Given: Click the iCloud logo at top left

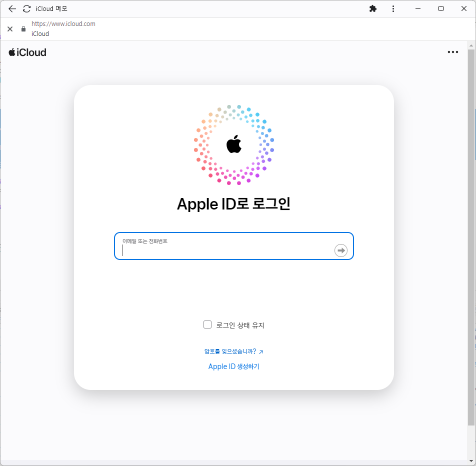Looking at the screenshot, I should [x=27, y=52].
